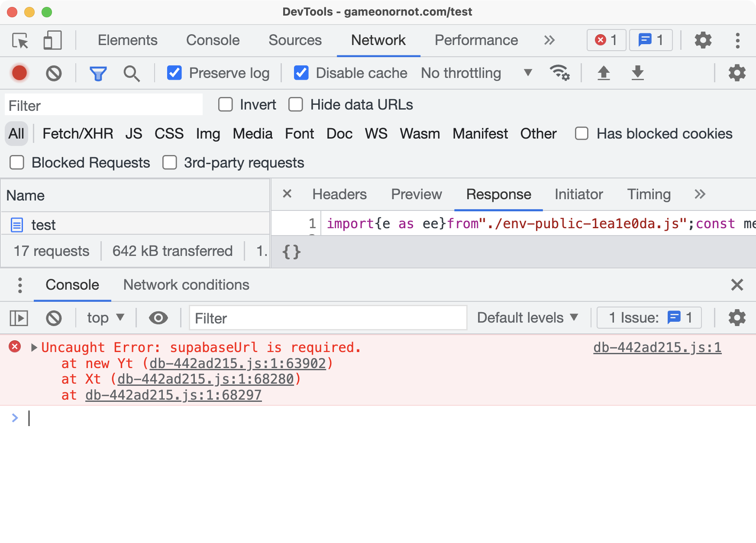This screenshot has width=756, height=543.
Task: Expand the supabaseUrl error stack trace
Action: coord(33,347)
